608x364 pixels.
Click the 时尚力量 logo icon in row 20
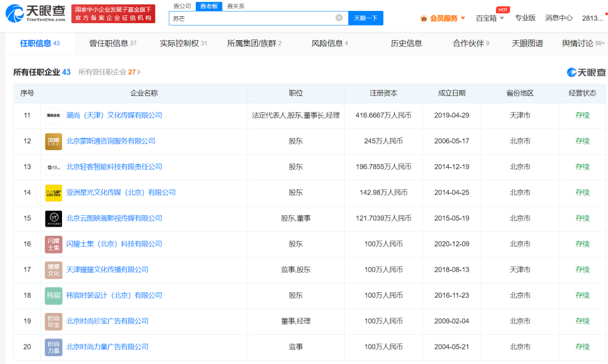[54, 347]
